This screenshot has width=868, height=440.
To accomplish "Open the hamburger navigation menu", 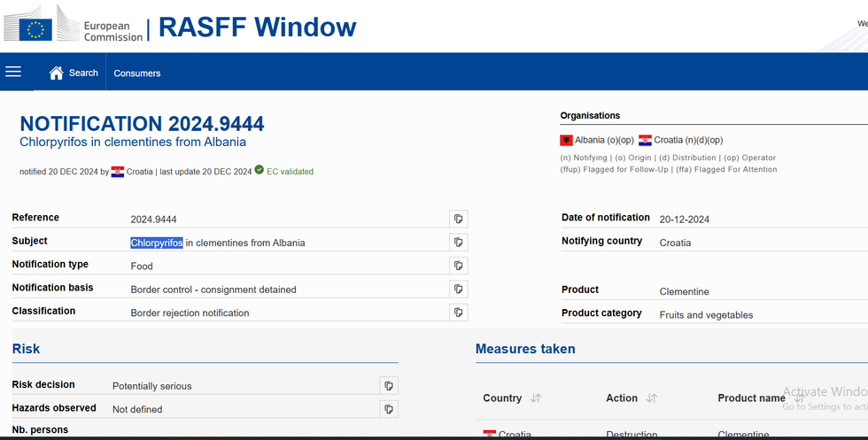I will (13, 72).
